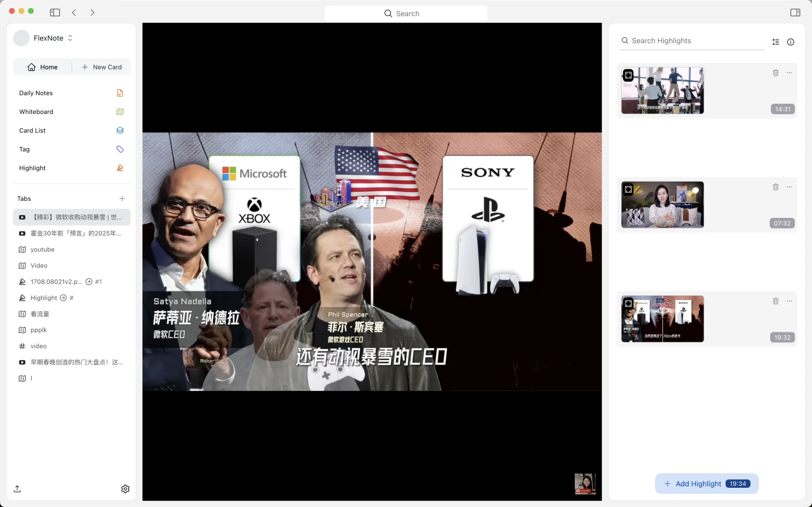Screen dimensions: 812x507
Task: Open the Video tab
Action: pos(71,266)
